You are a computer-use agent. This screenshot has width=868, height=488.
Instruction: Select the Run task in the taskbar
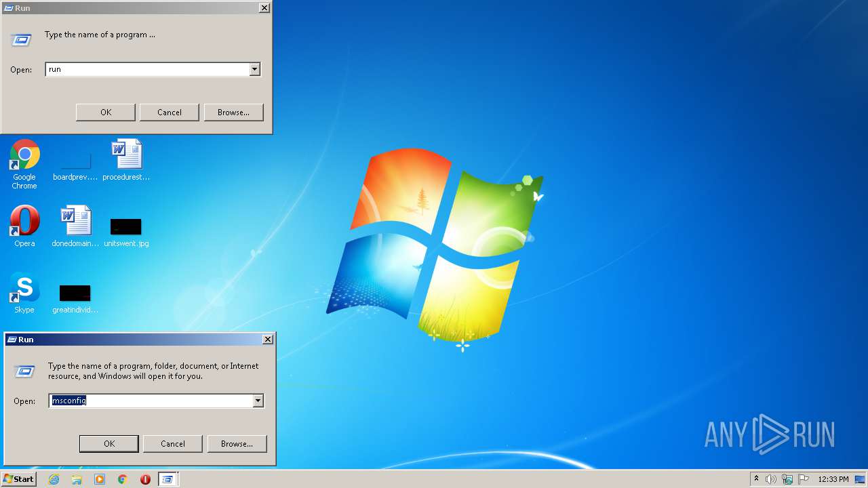coord(167,479)
